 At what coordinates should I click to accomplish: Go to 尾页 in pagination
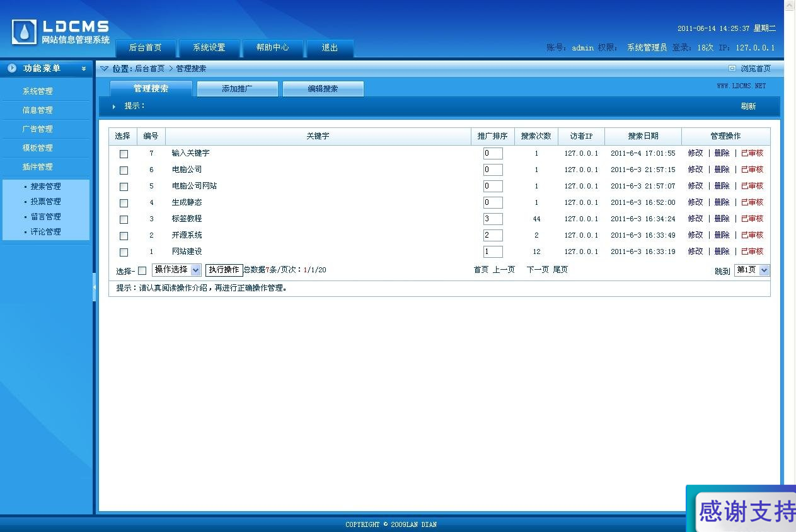tap(560, 270)
